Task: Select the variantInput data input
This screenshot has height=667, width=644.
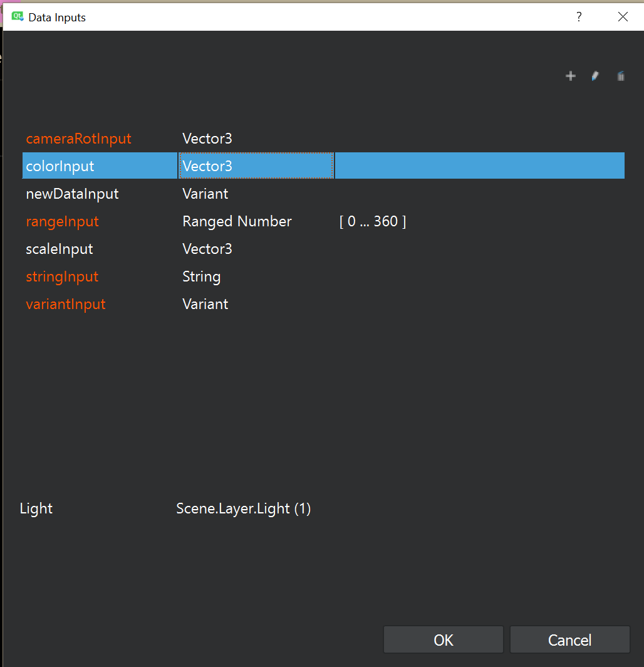Action: [66, 304]
